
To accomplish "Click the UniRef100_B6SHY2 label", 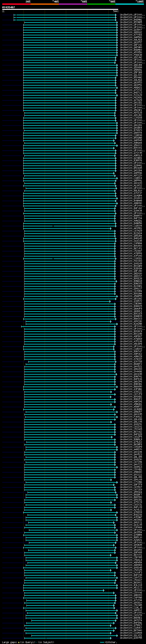I will point(131,583).
